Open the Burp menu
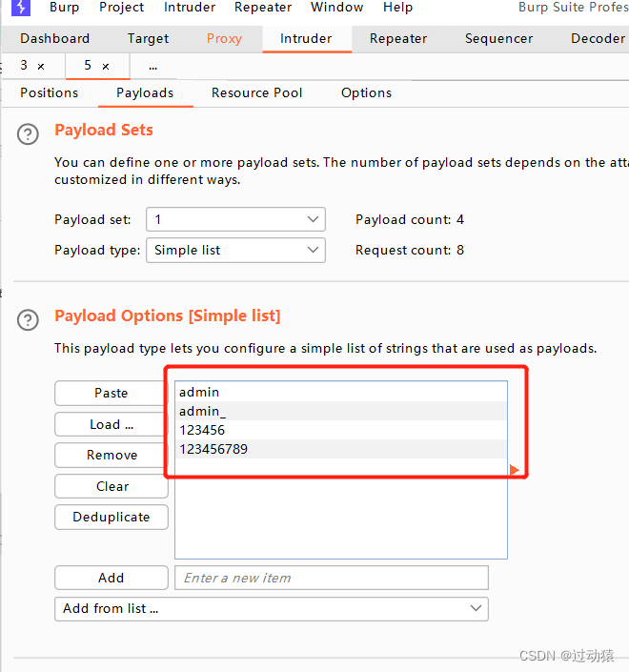Viewport: 629px width, 672px height. 64,8
